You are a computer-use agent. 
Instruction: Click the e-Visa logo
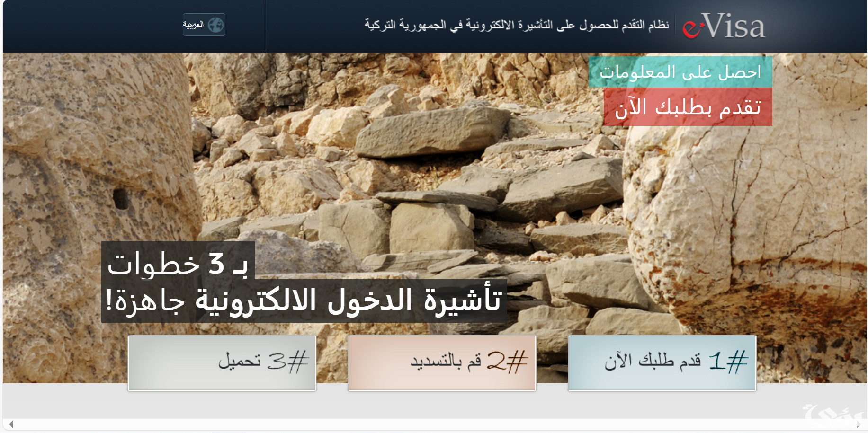[x=724, y=26]
